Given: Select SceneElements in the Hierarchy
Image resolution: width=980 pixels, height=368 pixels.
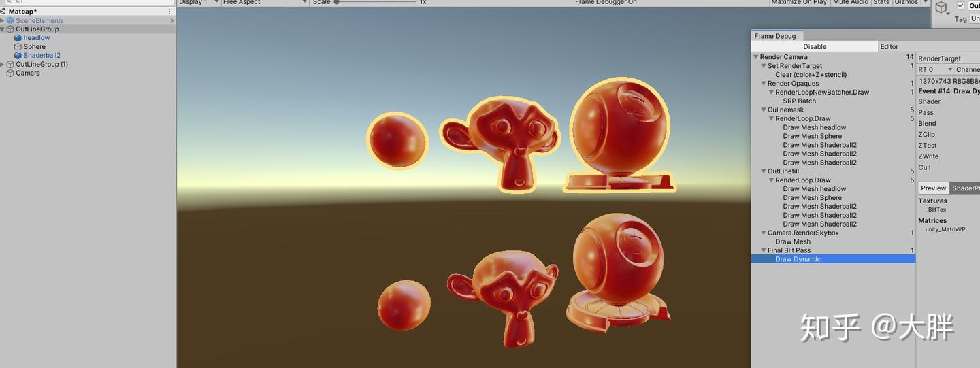Looking at the screenshot, I should tap(40, 20).
